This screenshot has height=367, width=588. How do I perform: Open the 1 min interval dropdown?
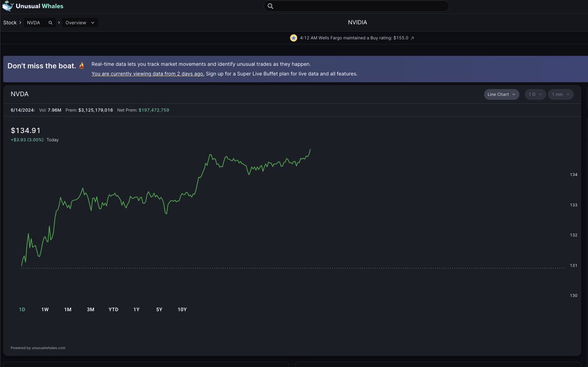(x=561, y=94)
